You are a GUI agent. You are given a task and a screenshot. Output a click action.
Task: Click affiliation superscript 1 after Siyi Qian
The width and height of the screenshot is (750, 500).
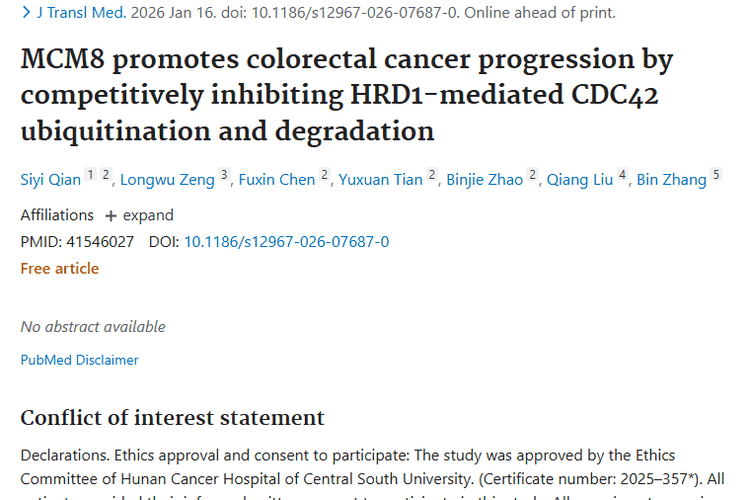click(90, 176)
